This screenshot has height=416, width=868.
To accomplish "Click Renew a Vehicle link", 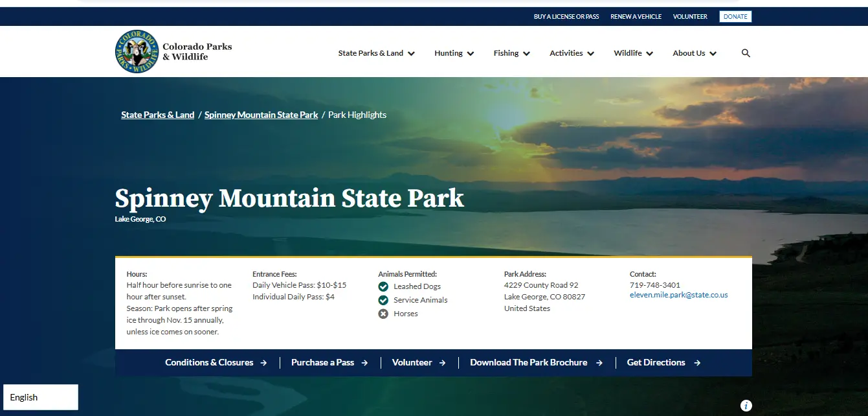I will [x=636, y=17].
